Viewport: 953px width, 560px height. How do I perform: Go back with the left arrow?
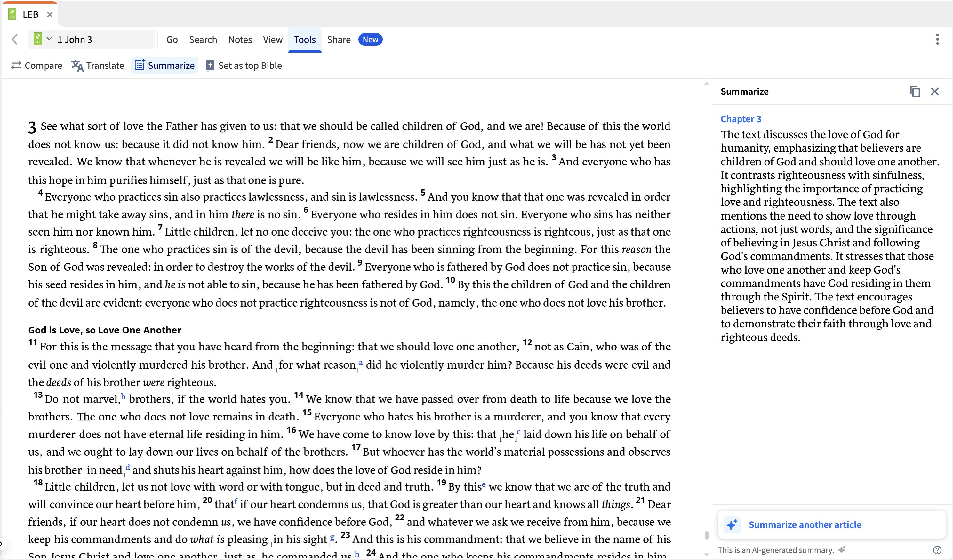[x=15, y=39]
